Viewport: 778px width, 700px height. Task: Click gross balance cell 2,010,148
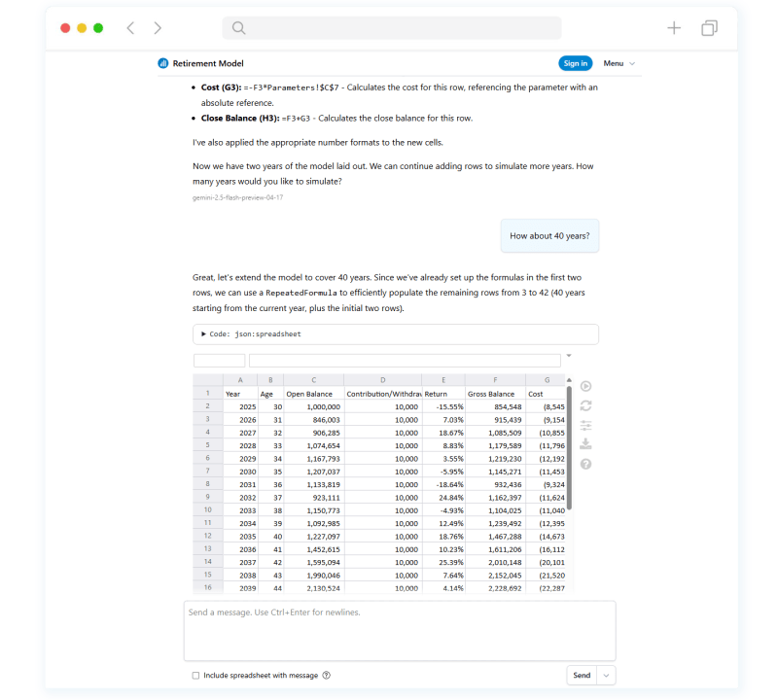click(495, 563)
